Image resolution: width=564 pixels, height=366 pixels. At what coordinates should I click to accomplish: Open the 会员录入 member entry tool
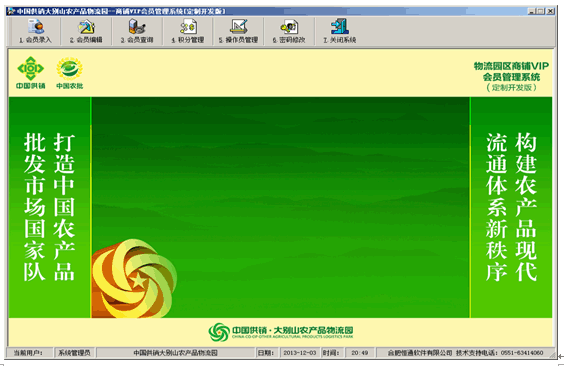pos(35,31)
